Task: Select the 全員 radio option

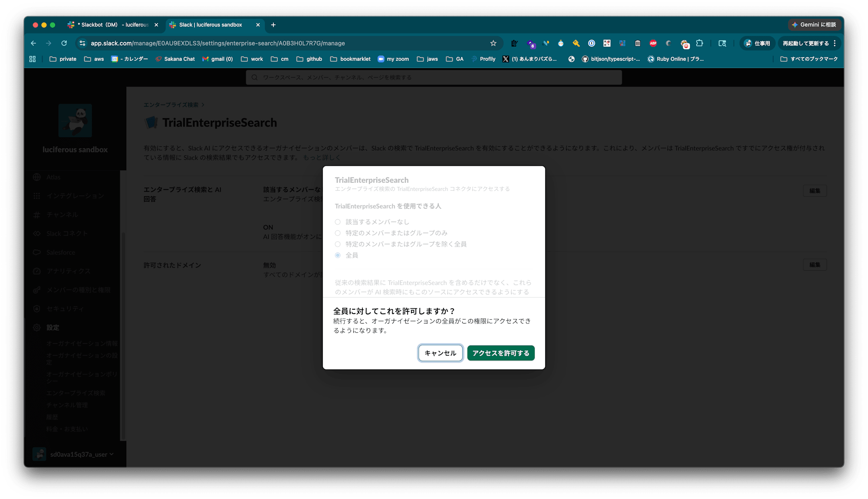Action: coord(338,255)
